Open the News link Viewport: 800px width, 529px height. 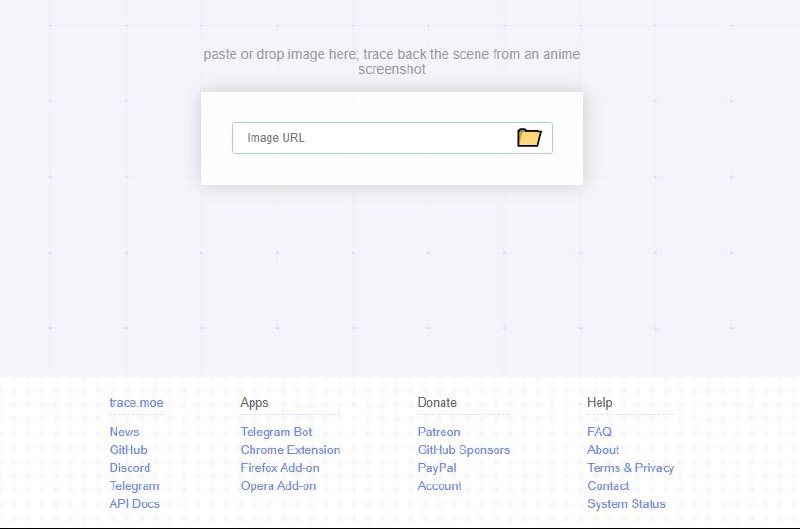(125, 432)
